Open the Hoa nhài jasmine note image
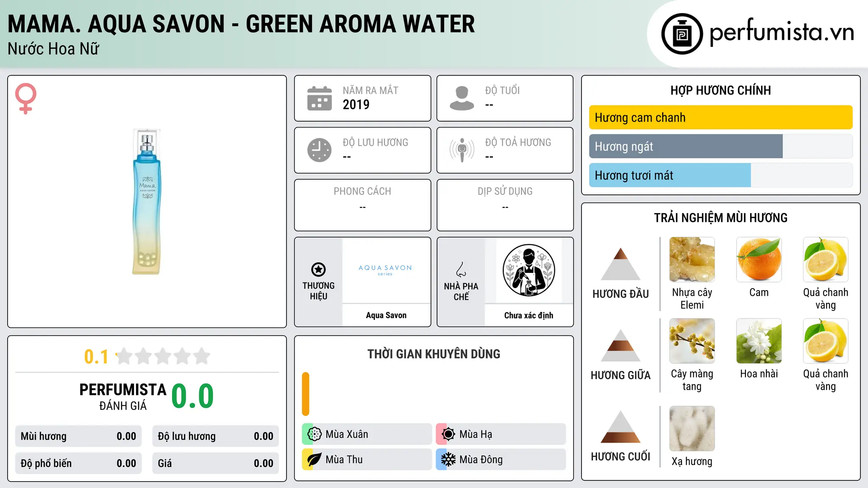 759,341
